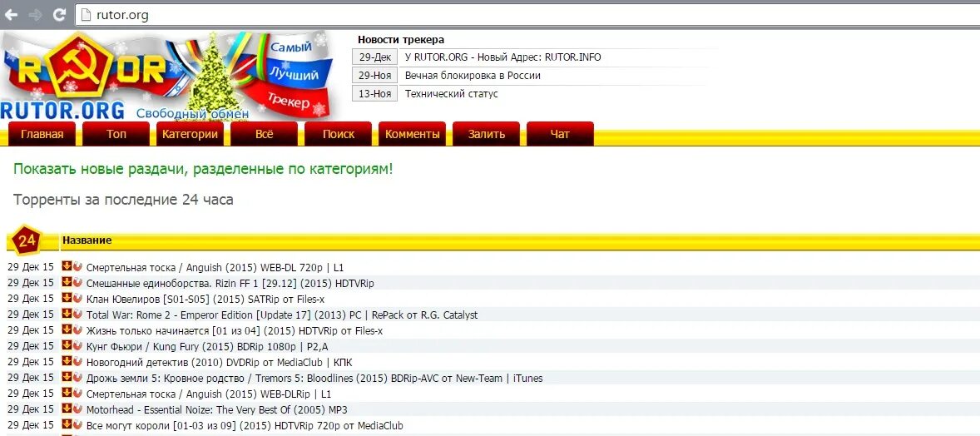980x436 pixels.
Task: Go to the Поиск tab
Action: [338, 134]
